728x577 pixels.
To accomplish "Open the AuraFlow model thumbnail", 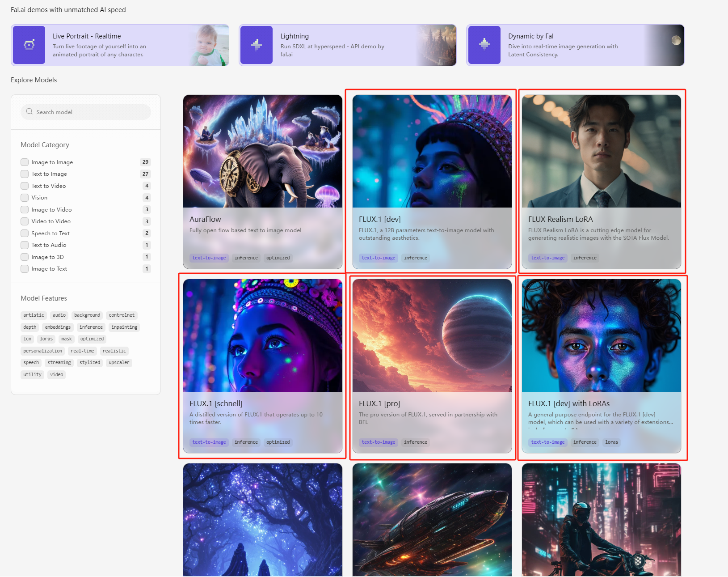I will tap(263, 151).
